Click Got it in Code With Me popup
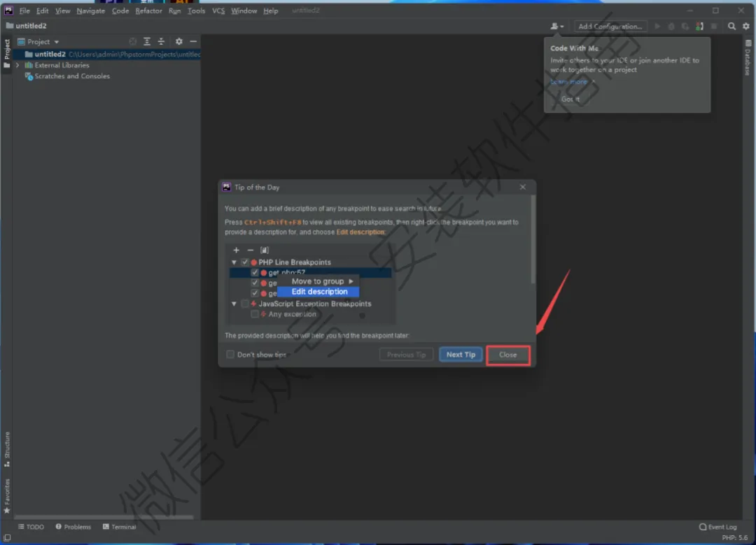Screen dimensions: 756x545 [570, 99]
